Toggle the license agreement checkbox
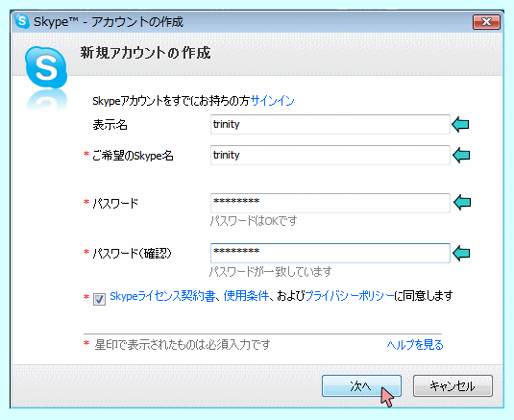Image resolution: width=514 pixels, height=420 pixels. [x=99, y=299]
